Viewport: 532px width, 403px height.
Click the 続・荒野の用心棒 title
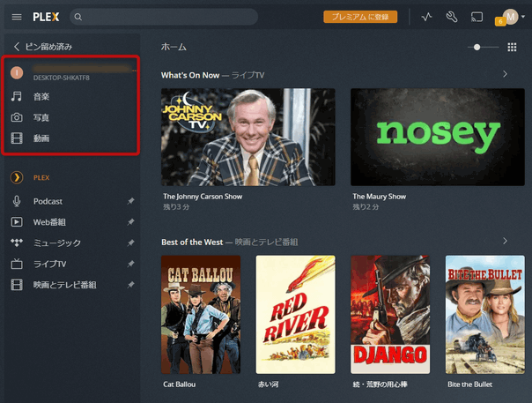(380, 384)
